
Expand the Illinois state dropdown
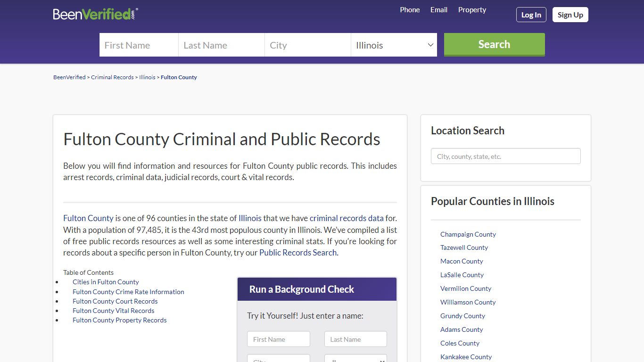[394, 45]
